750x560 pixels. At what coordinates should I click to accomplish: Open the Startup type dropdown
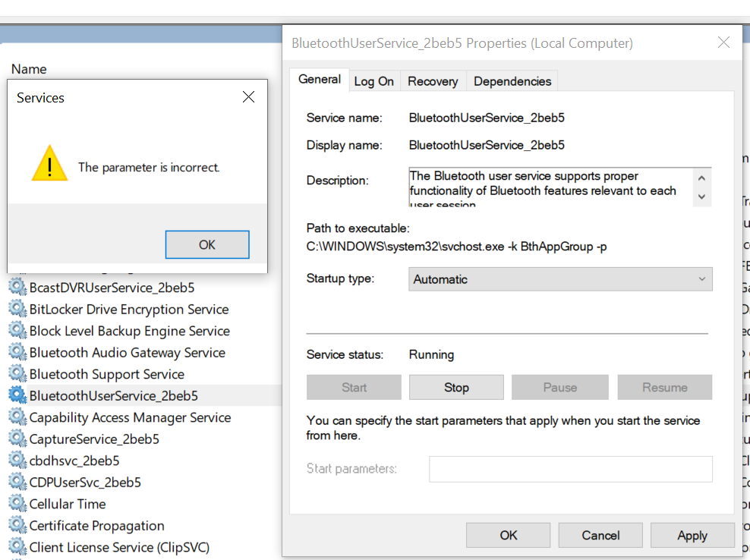[x=560, y=278]
